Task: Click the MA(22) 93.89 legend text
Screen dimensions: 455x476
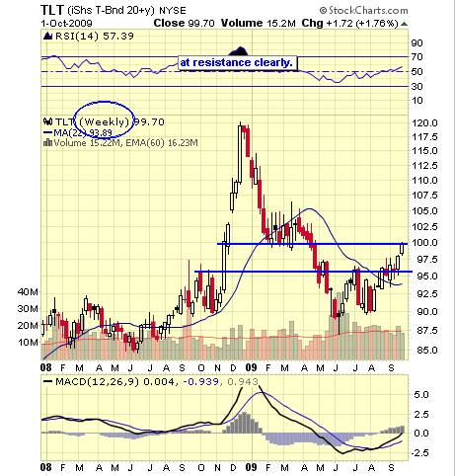Action: pos(83,132)
